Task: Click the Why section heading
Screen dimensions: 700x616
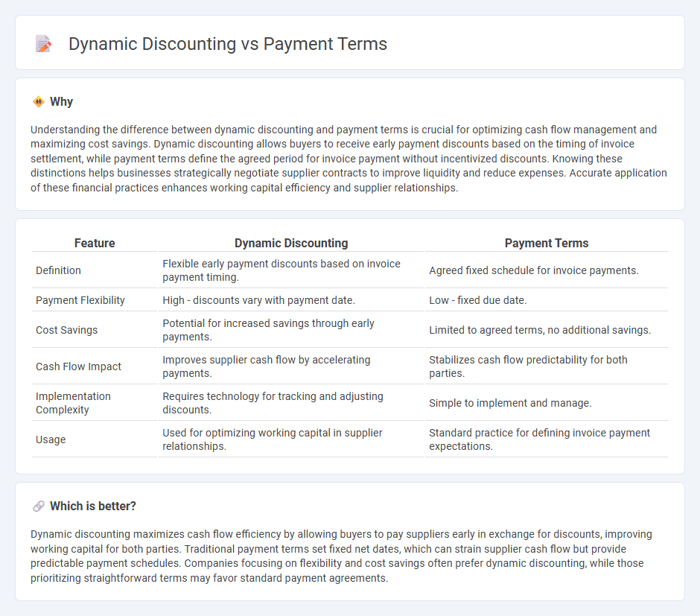Action: point(61,102)
